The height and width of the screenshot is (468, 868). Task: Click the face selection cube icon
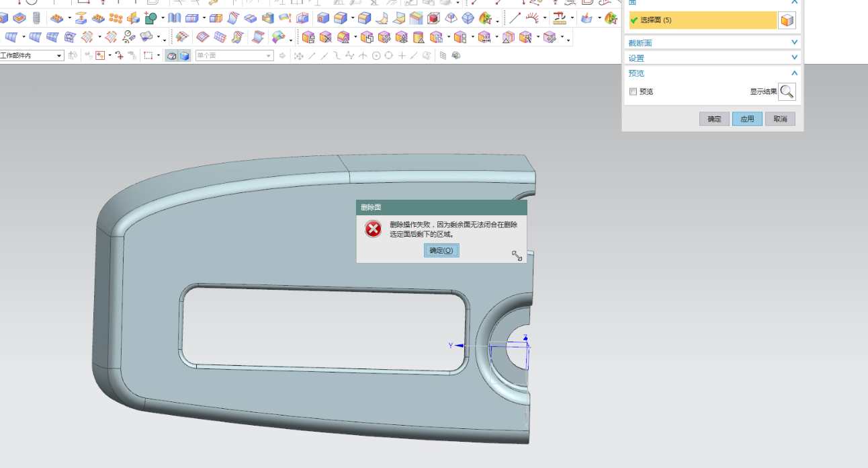787,20
